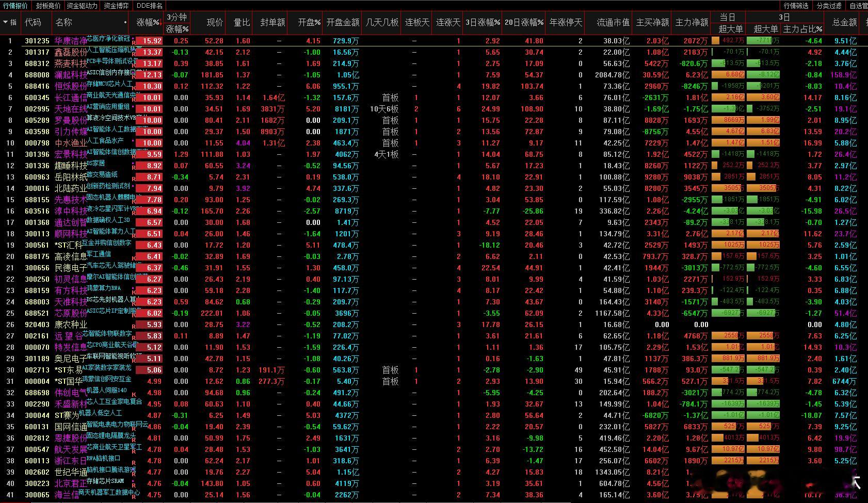Click the 连板天 column header

pos(417,22)
